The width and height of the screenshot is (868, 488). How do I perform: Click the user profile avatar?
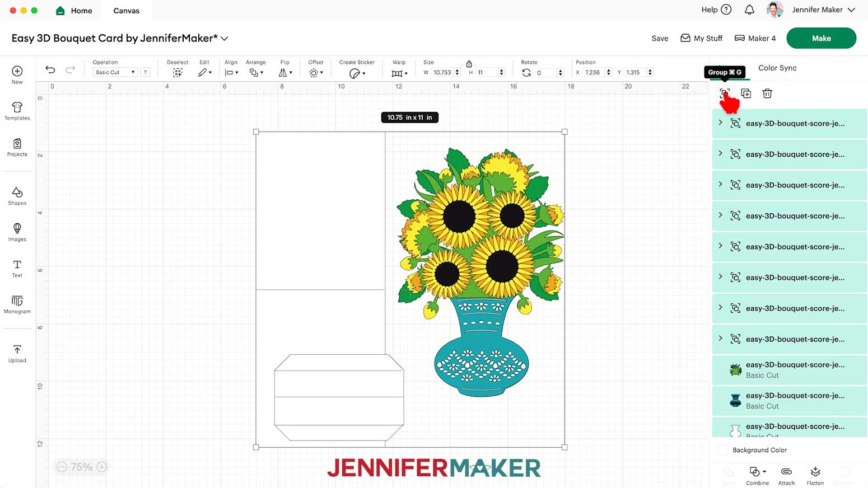click(774, 10)
